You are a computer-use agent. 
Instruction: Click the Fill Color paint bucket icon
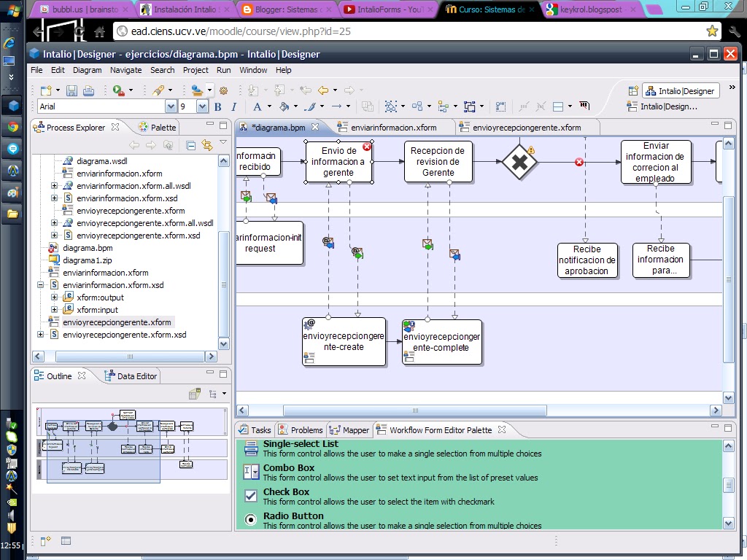click(x=284, y=106)
